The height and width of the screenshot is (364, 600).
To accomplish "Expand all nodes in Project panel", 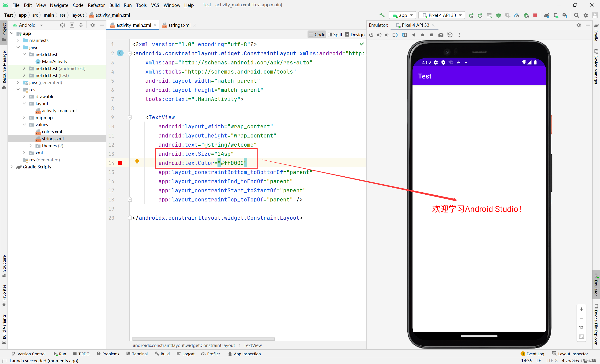I will [x=71, y=25].
